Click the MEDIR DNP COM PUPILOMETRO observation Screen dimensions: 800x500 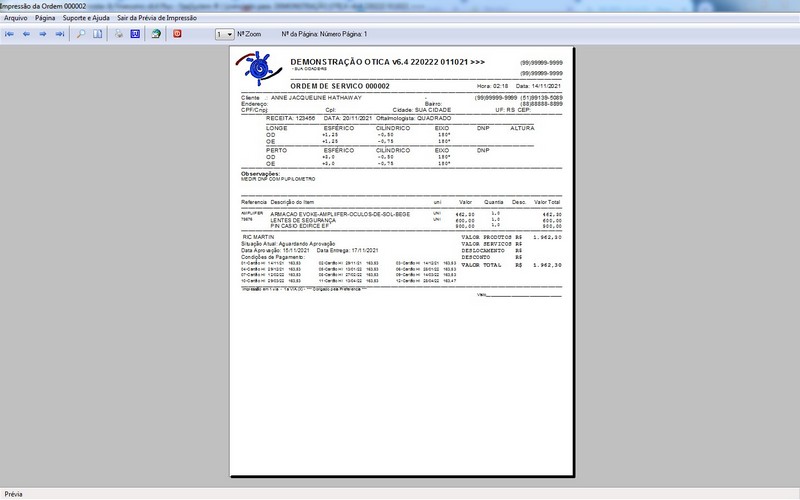(x=278, y=180)
